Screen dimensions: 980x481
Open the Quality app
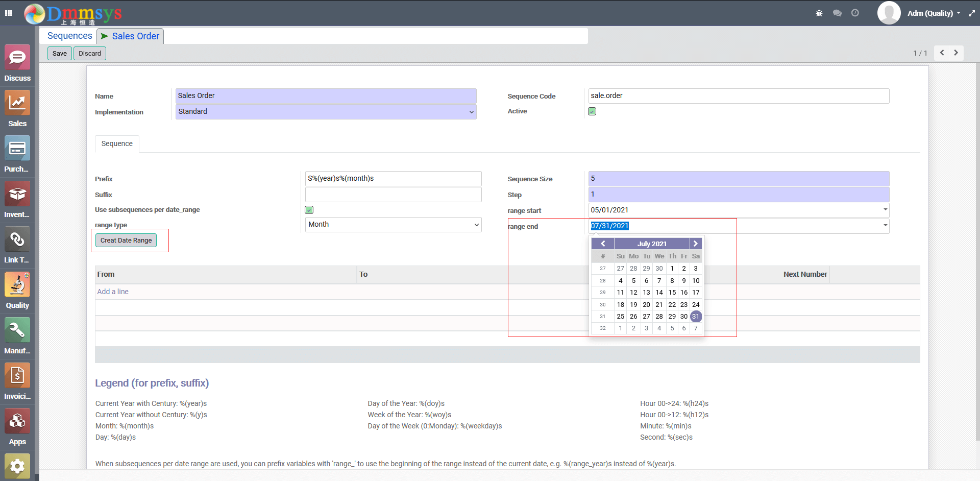point(17,291)
